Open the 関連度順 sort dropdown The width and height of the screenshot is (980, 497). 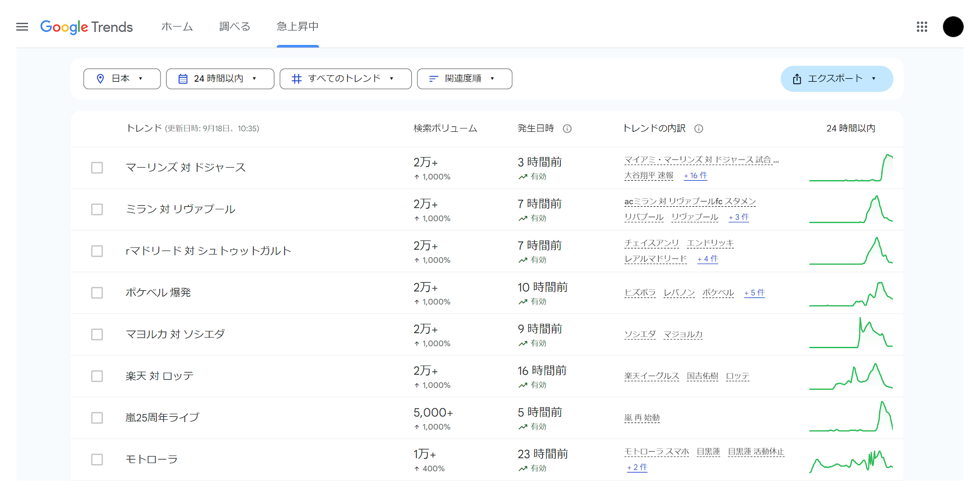point(465,79)
